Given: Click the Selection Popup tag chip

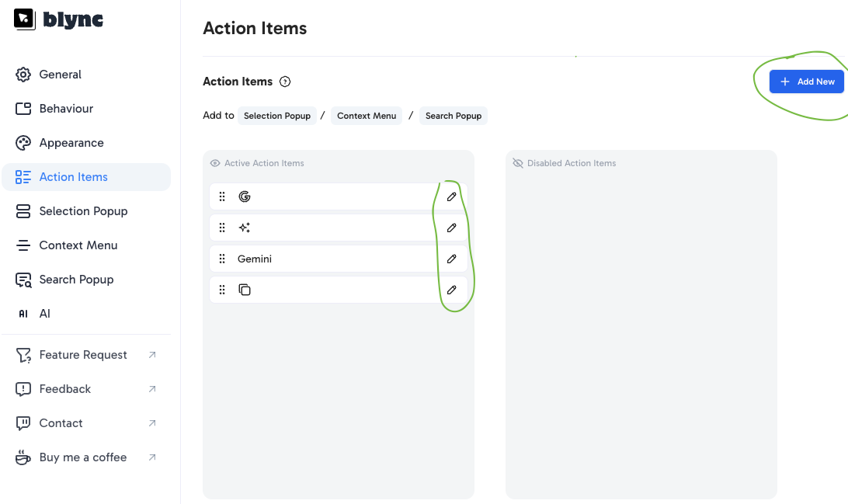Looking at the screenshot, I should (276, 116).
